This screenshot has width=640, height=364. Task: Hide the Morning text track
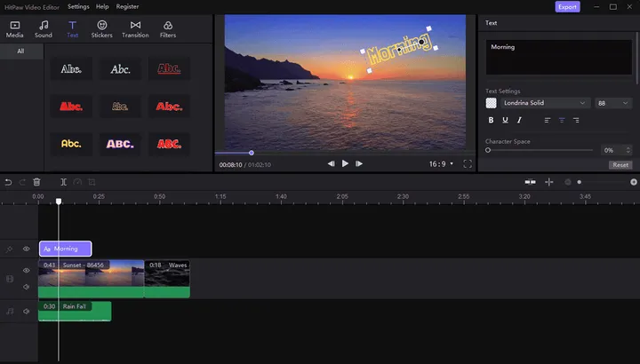27,249
